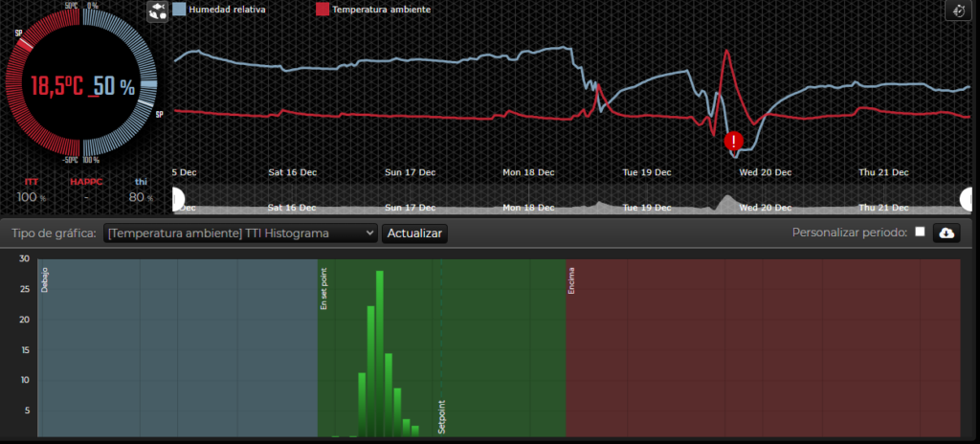The height and width of the screenshot is (444, 980).
Task: Click the left handle of the time range slider
Action: [x=175, y=198]
